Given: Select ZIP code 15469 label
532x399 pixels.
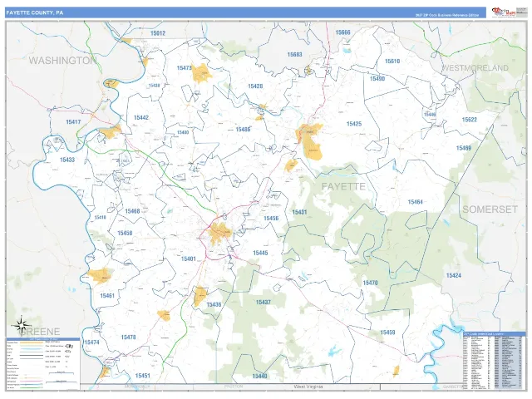Looking at the screenshot, I should coord(464,148).
